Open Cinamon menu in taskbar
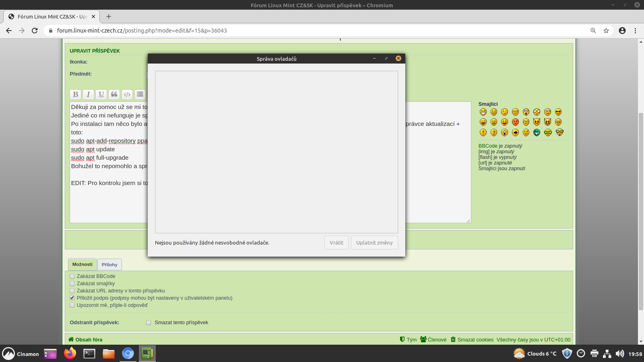644x362 pixels. [21, 354]
